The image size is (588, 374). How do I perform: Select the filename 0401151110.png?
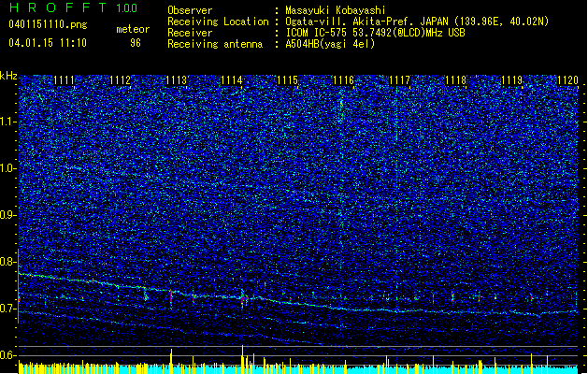(x=48, y=24)
